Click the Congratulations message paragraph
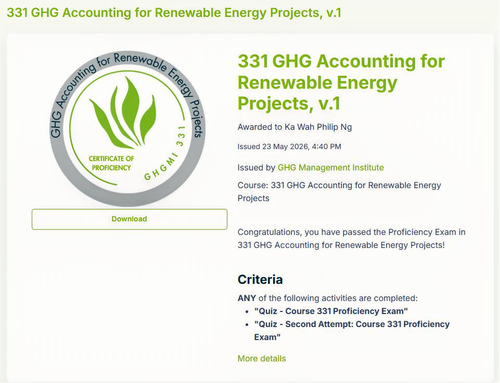This screenshot has height=383, width=500. click(x=351, y=238)
